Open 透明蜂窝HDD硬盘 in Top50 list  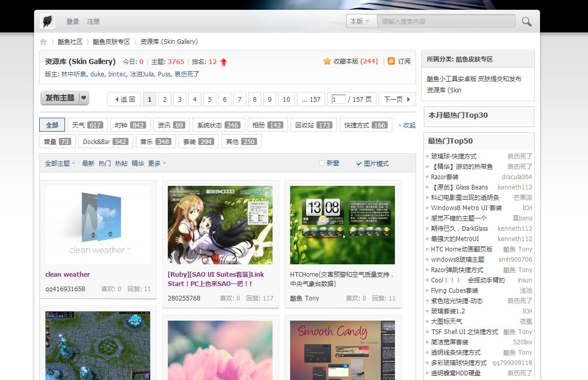click(x=456, y=373)
